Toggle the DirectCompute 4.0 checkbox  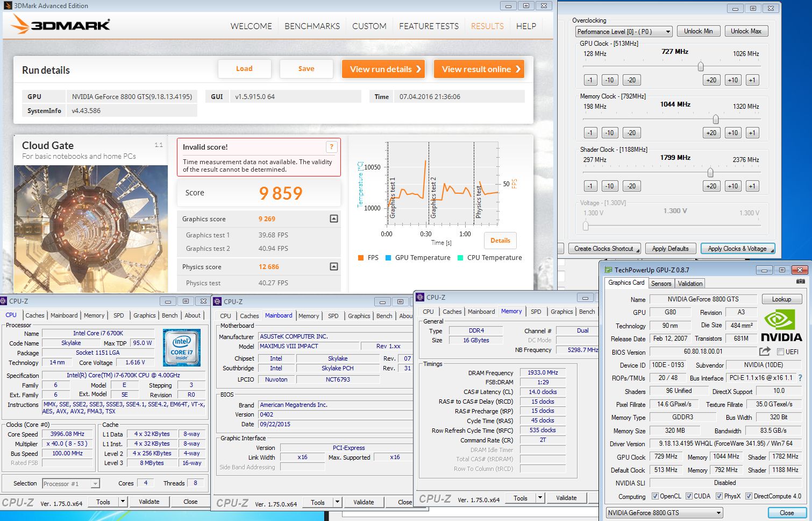coord(748,496)
